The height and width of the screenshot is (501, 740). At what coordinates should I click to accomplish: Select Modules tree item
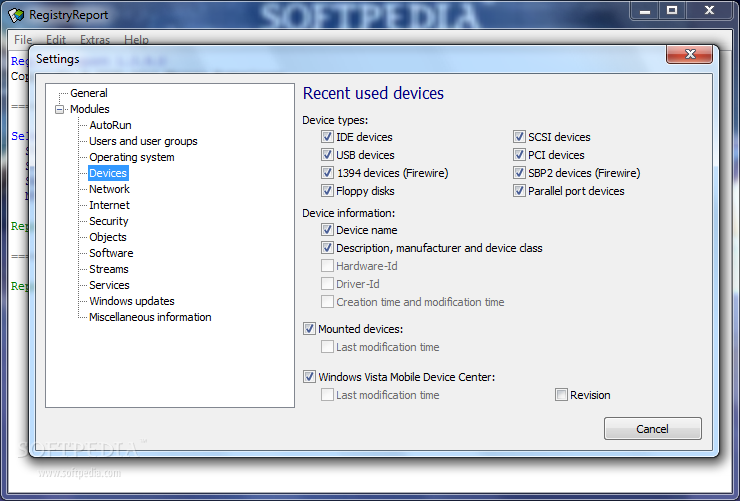(x=90, y=109)
